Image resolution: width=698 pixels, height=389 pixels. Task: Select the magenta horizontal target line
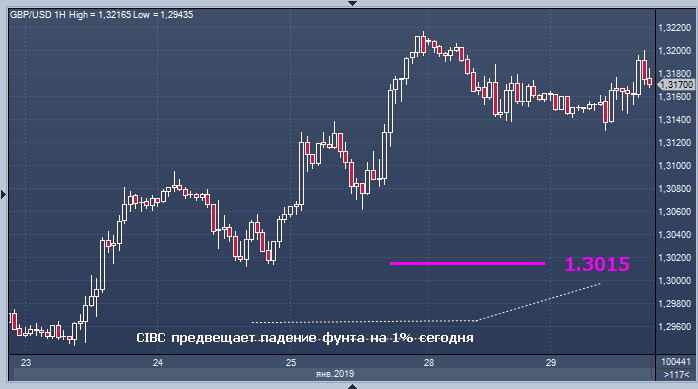click(467, 263)
